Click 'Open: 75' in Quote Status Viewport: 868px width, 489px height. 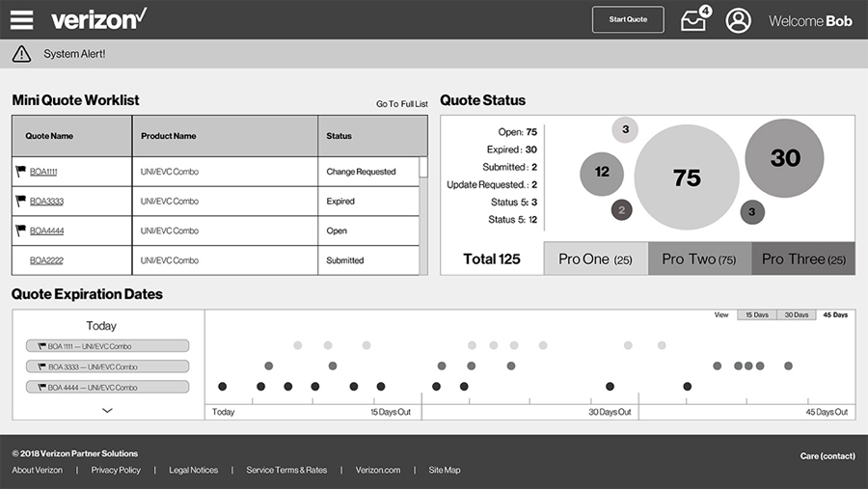pos(518,132)
